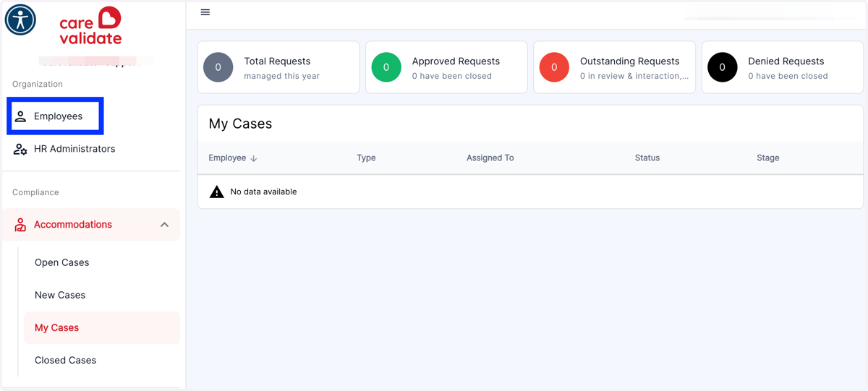Viewport: 868px width, 391px height.
Task: Click the Care Validate logo
Action: coord(91,26)
